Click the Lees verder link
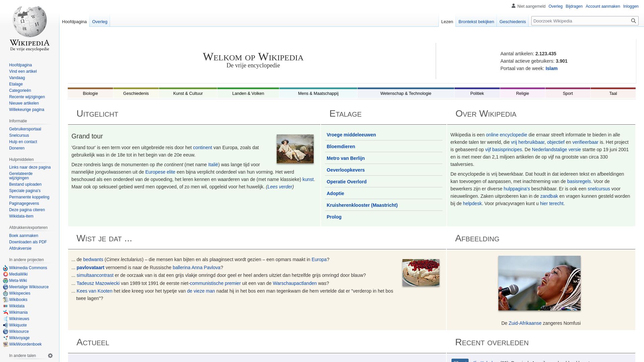This screenshot has height=362, width=644. [x=280, y=187]
